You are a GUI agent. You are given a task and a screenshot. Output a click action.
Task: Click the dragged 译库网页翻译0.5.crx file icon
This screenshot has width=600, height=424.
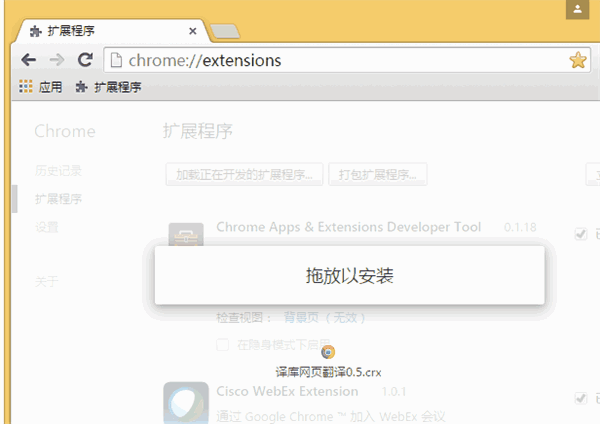coord(328,352)
